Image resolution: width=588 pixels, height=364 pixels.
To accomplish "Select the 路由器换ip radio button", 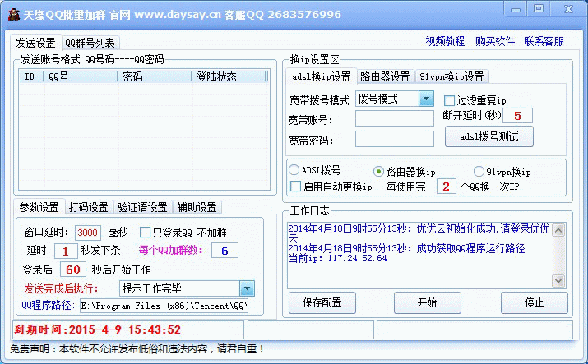I will click(x=378, y=172).
